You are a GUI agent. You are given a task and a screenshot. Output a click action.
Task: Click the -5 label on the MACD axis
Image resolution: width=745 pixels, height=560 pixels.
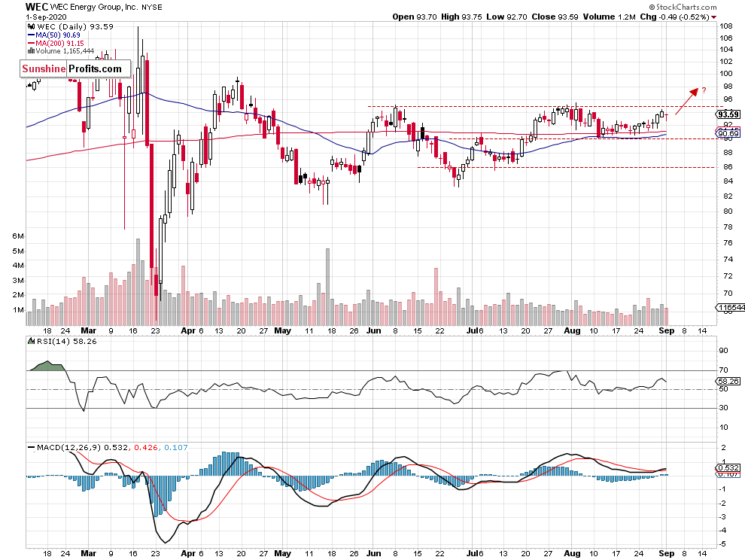pyautogui.click(x=722, y=544)
